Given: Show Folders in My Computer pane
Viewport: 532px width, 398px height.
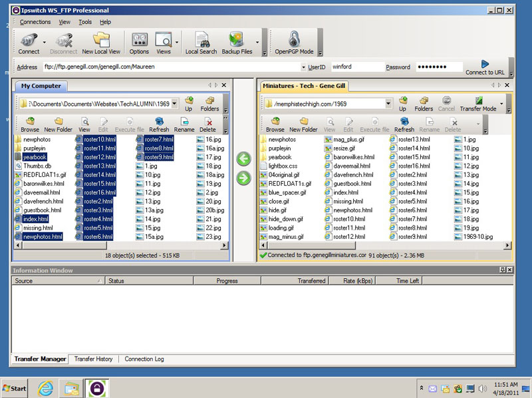Looking at the screenshot, I should pos(209,104).
